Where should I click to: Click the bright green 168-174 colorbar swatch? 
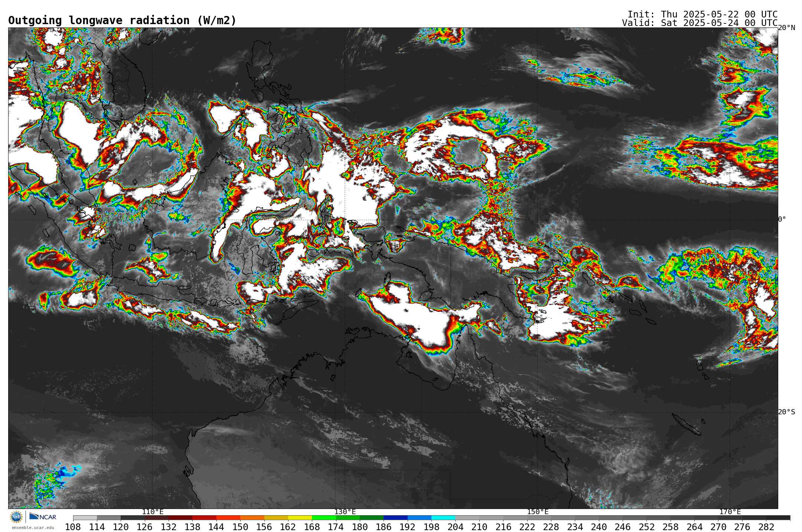pos(324,518)
